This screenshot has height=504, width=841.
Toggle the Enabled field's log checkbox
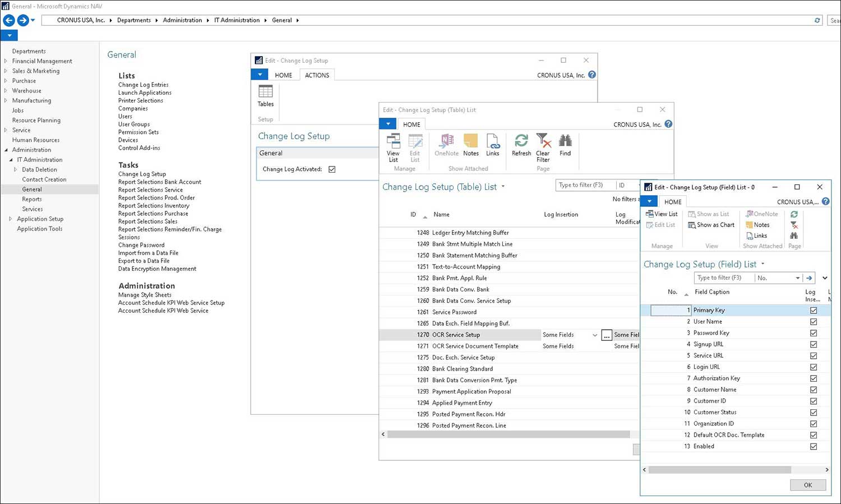pos(814,446)
